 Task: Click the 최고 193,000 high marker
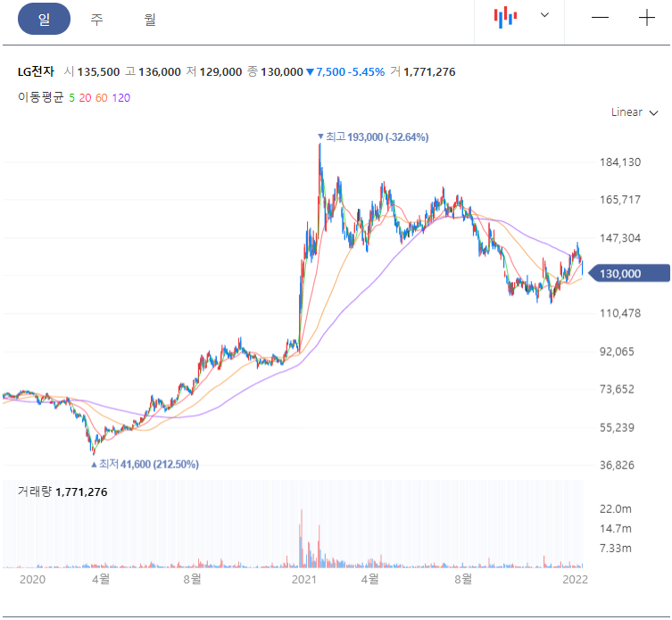[373, 137]
